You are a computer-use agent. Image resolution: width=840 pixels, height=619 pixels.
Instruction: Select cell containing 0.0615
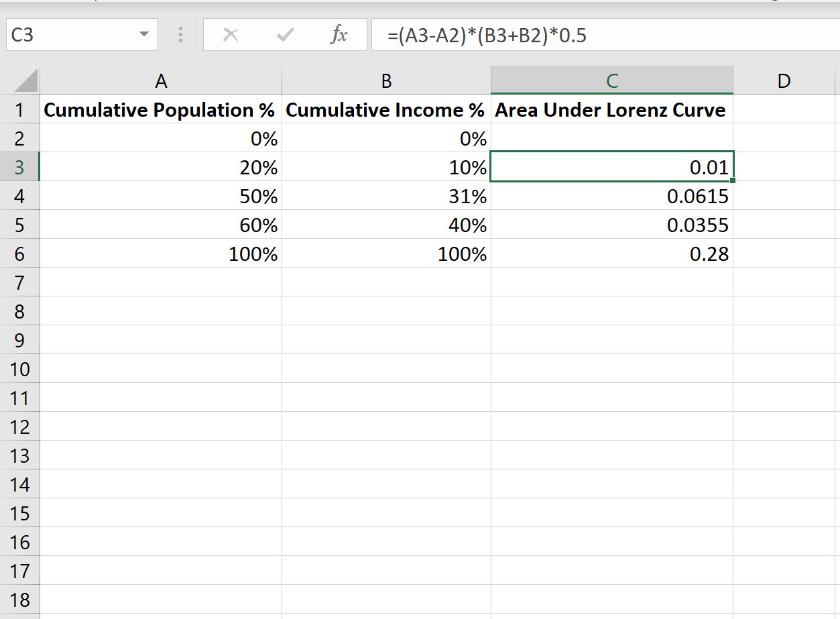pyautogui.click(x=611, y=196)
